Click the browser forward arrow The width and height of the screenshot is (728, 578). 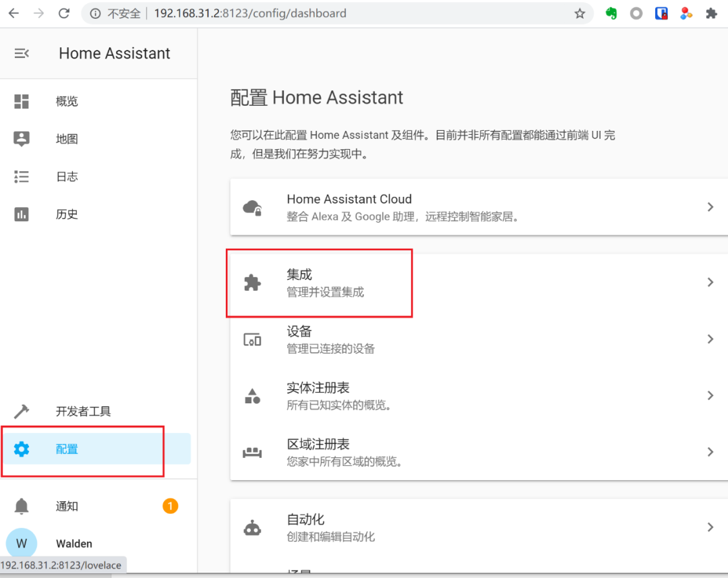38,13
